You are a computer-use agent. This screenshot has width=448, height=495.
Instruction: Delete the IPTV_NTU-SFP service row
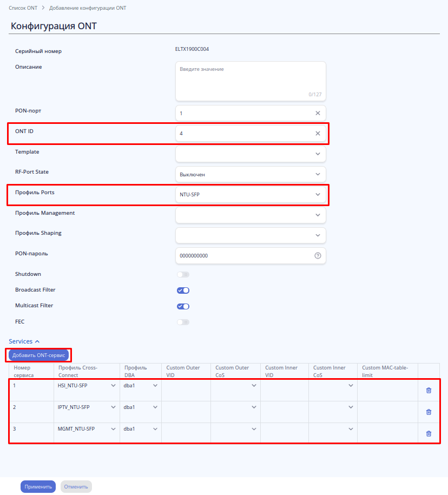429,412
